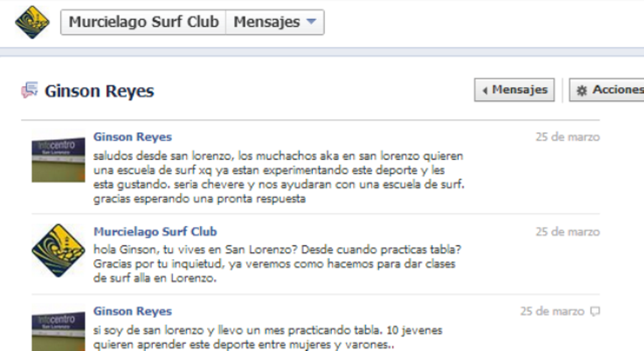Click Murcielago Surf Club diamond avatar in reply
The width and height of the screenshot is (644, 351).
(x=58, y=250)
